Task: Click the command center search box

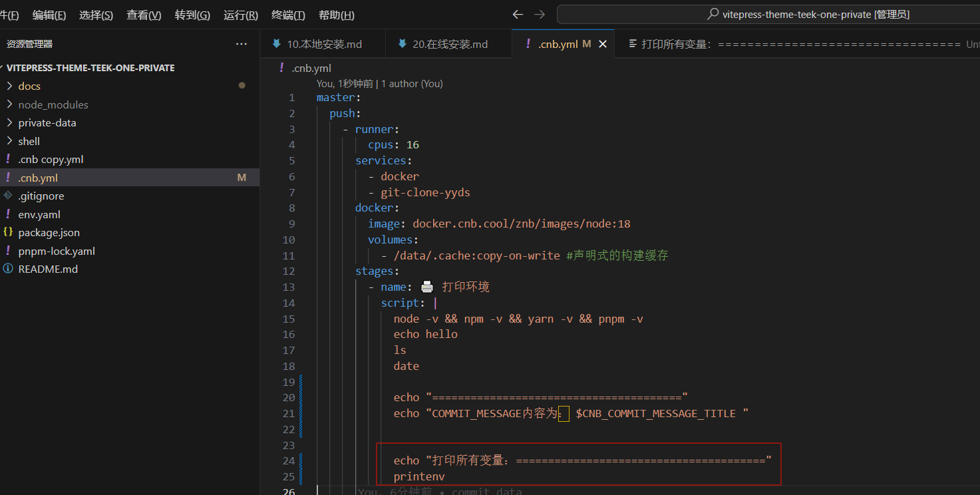Action: point(768,14)
